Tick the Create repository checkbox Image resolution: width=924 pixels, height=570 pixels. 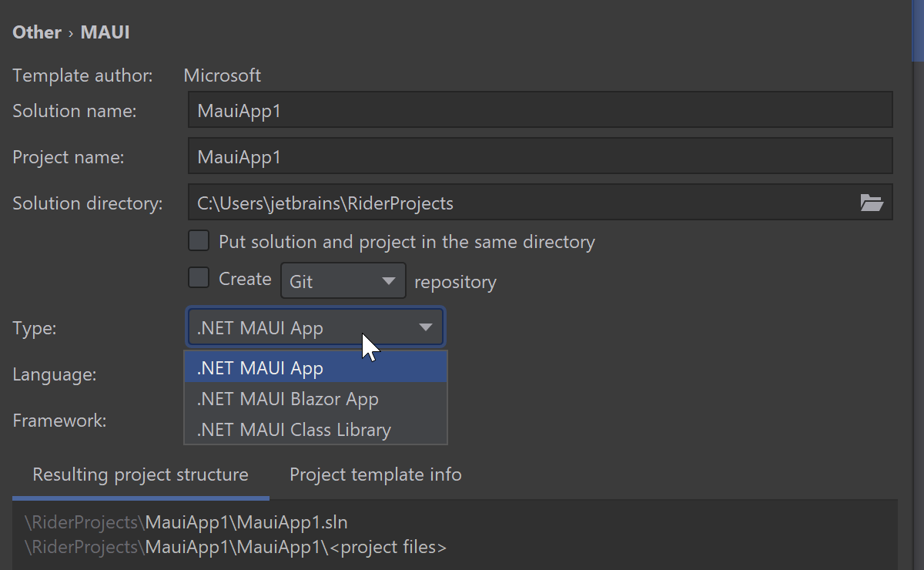point(199,278)
